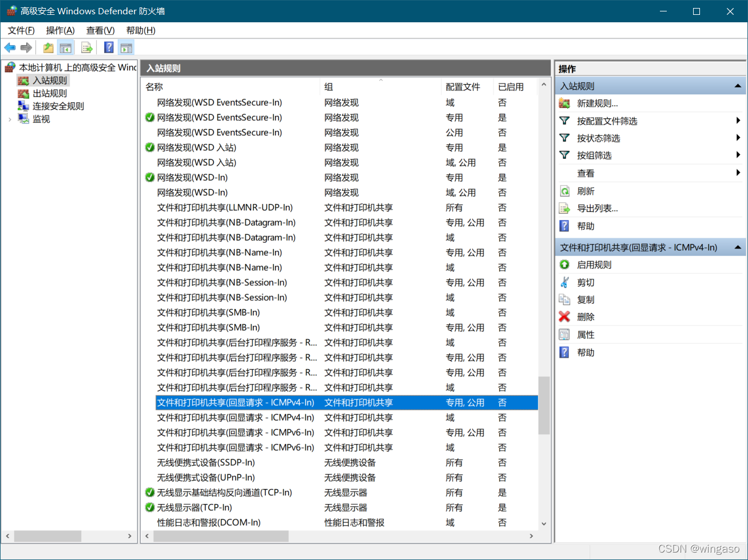Sort by the 名称 column header
Viewport: 748px width, 560px height.
(x=230, y=87)
